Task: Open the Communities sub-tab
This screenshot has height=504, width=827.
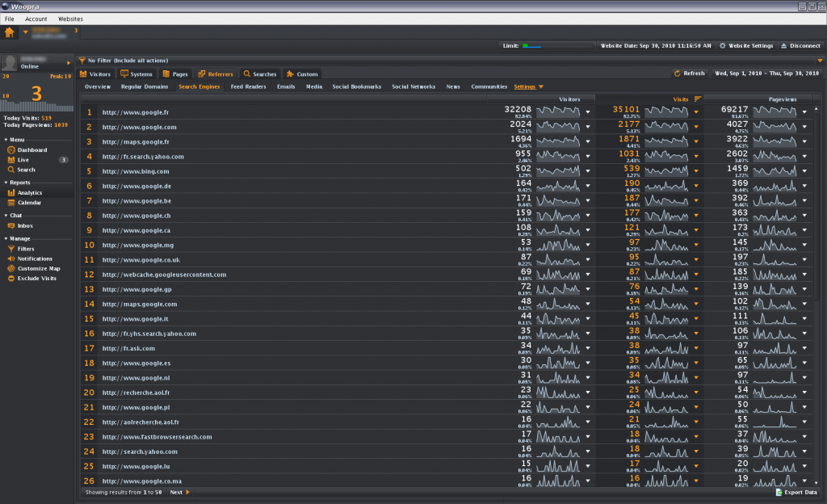Action: 489,86
